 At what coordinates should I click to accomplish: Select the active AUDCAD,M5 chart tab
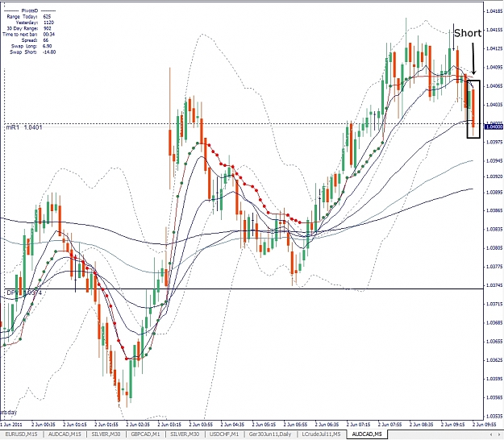(x=367, y=434)
